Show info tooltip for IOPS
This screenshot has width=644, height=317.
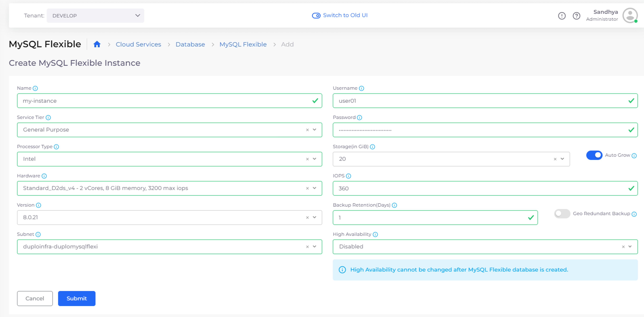pos(348,176)
